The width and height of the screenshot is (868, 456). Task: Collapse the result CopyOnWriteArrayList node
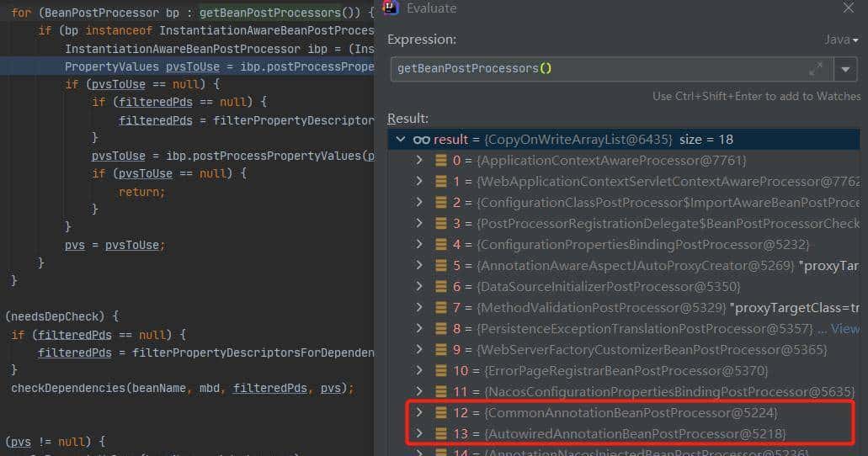click(400, 140)
